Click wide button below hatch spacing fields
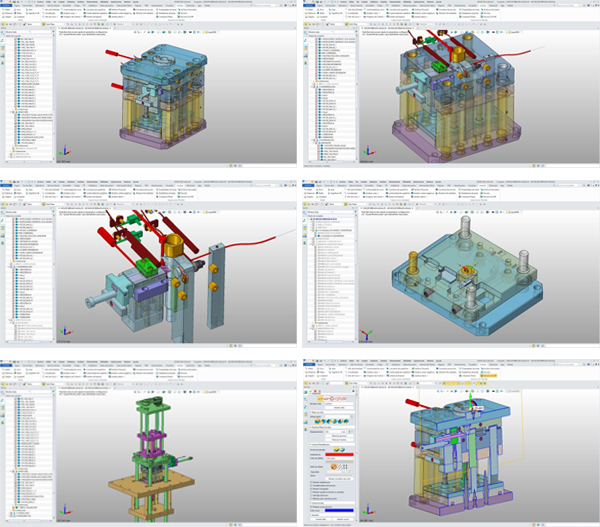This screenshot has width=600, height=527. (339, 478)
